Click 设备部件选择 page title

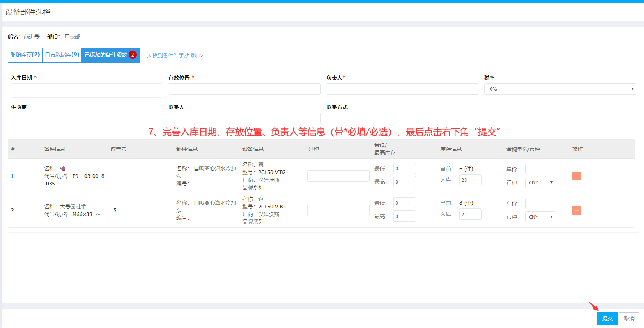click(x=28, y=12)
